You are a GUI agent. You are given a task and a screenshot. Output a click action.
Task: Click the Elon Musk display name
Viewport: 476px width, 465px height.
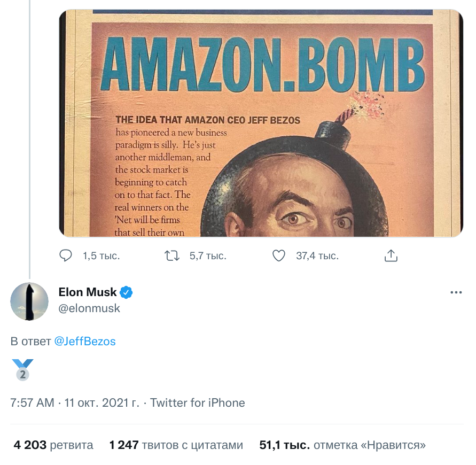click(x=87, y=292)
